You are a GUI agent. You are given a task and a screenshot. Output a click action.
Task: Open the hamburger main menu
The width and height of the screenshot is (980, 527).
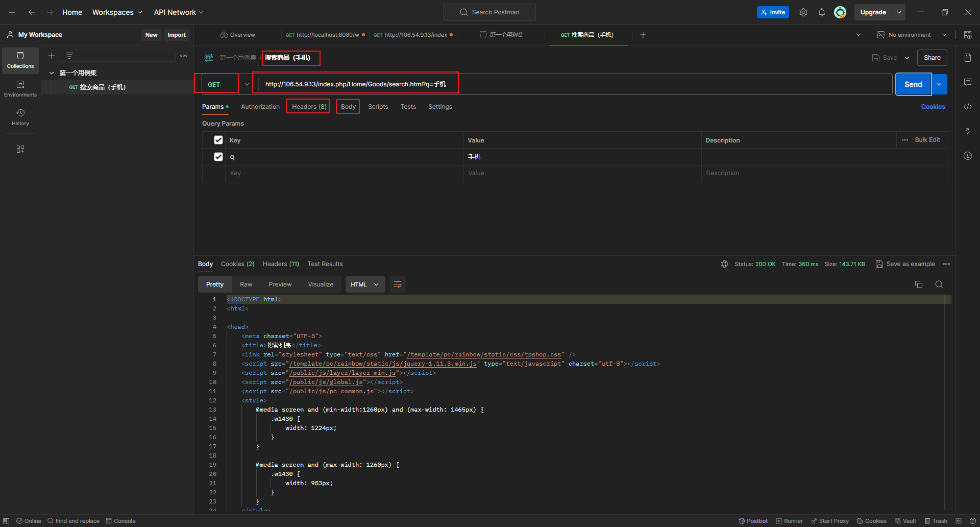point(12,12)
